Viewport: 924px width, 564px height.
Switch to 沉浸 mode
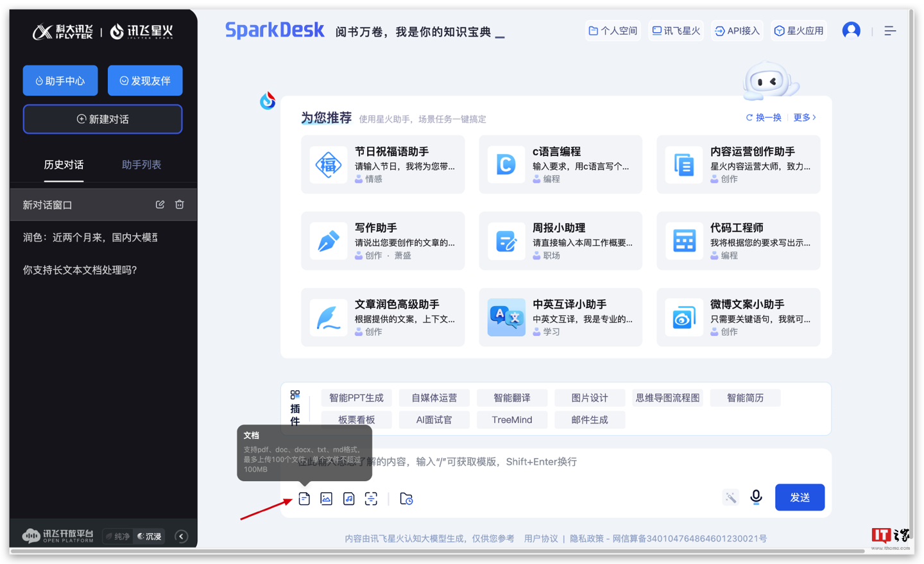150,536
